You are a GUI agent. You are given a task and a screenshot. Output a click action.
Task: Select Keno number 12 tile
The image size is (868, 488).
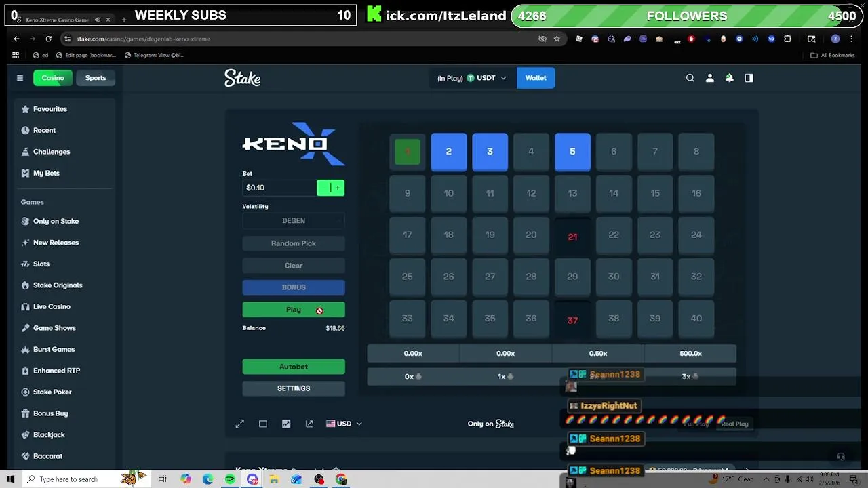(531, 193)
